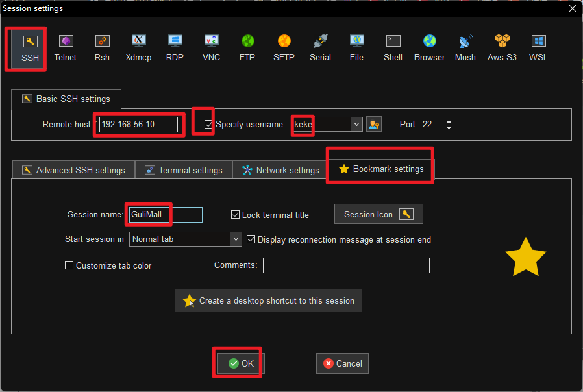Uncheck Lock terminal title
583x392 pixels.
(x=235, y=214)
